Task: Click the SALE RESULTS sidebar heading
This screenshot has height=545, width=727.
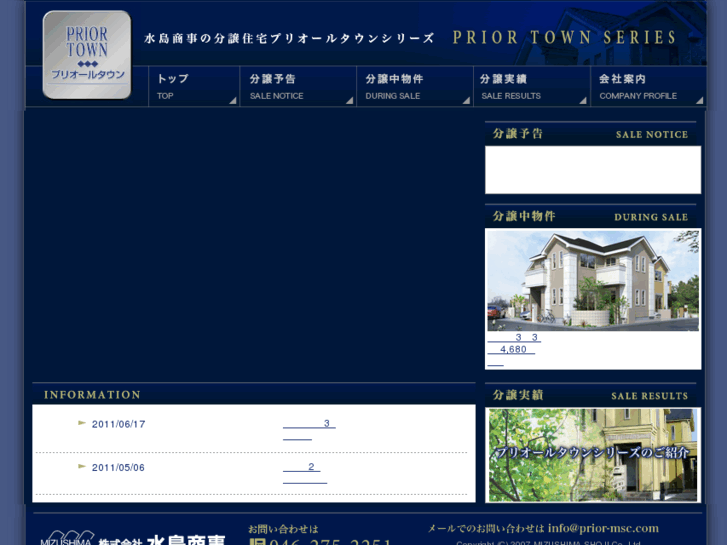Action: point(591,395)
